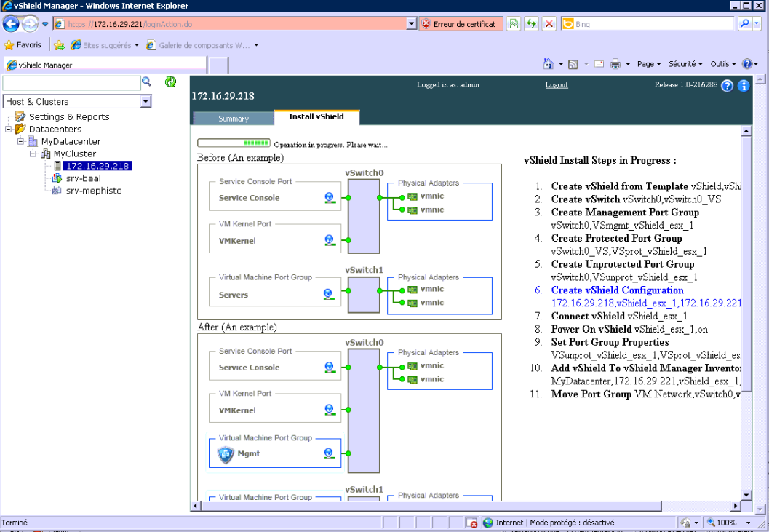Image resolution: width=769 pixels, height=532 pixels.
Task: Click the Service Console globe icon in the Before diagram
Action: [x=329, y=198]
